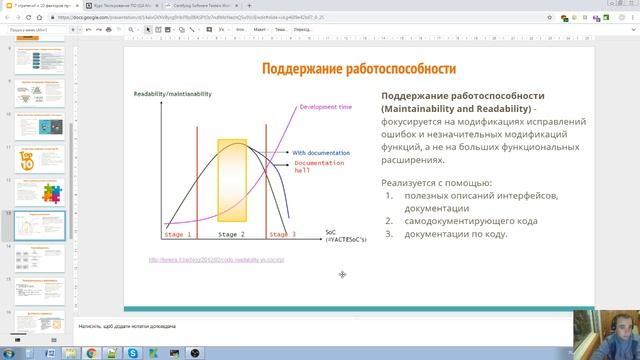Close the first browser tab
Image resolution: width=640 pixels, height=360 pixels.
tap(77, 6)
